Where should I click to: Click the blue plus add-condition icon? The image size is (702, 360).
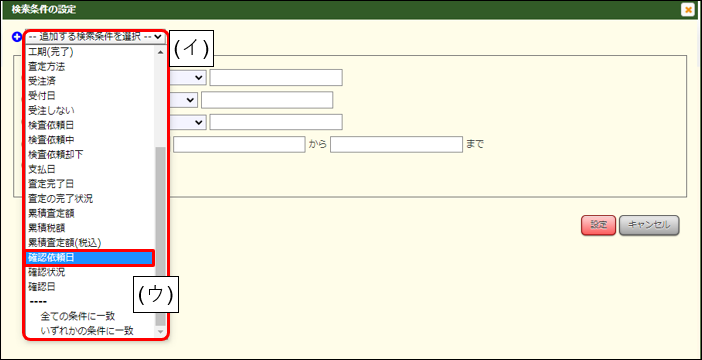[x=18, y=37]
